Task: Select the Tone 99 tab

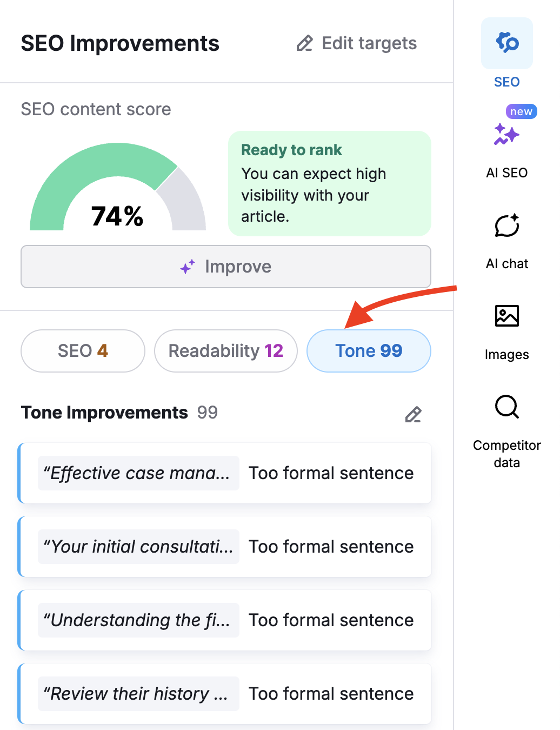Action: pyautogui.click(x=368, y=350)
